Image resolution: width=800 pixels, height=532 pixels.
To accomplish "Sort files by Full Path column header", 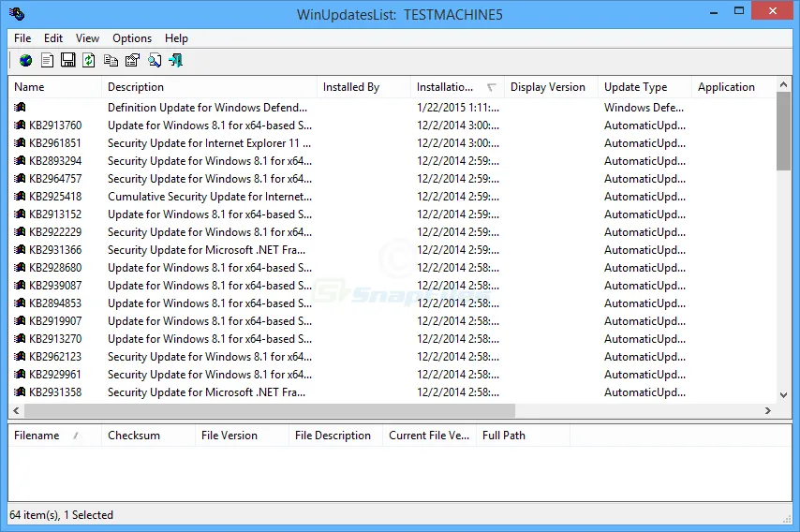I will [x=523, y=436].
